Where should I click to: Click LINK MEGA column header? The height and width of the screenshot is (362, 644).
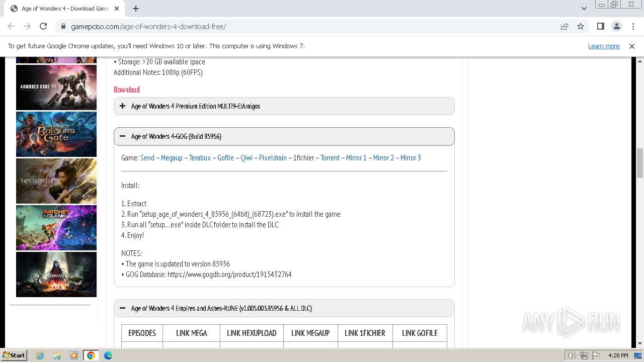click(192, 333)
